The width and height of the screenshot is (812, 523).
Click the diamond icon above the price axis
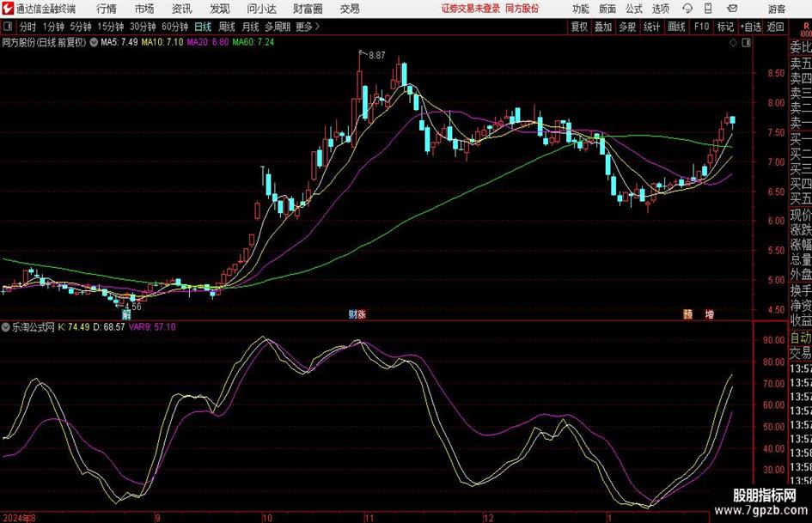pyautogui.click(x=733, y=43)
